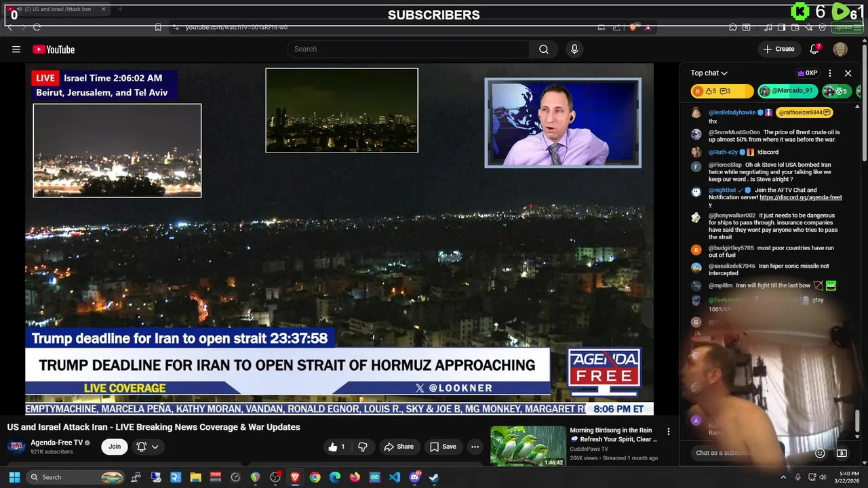Click @jhonywalker002 chat username
Viewport: 868px width, 488px height.
tap(732, 216)
